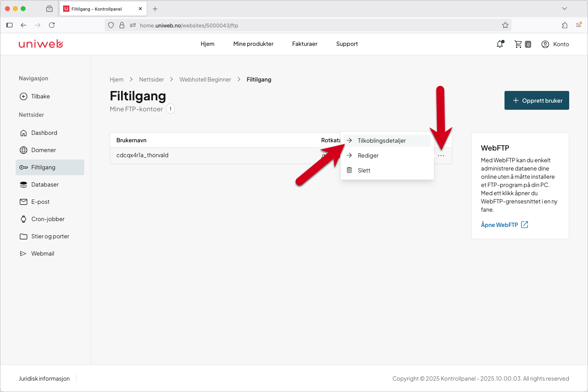Image resolution: width=588 pixels, height=392 pixels.
Task: Click the Filtilgang - Kontrollpanel tab
Action: click(103, 9)
